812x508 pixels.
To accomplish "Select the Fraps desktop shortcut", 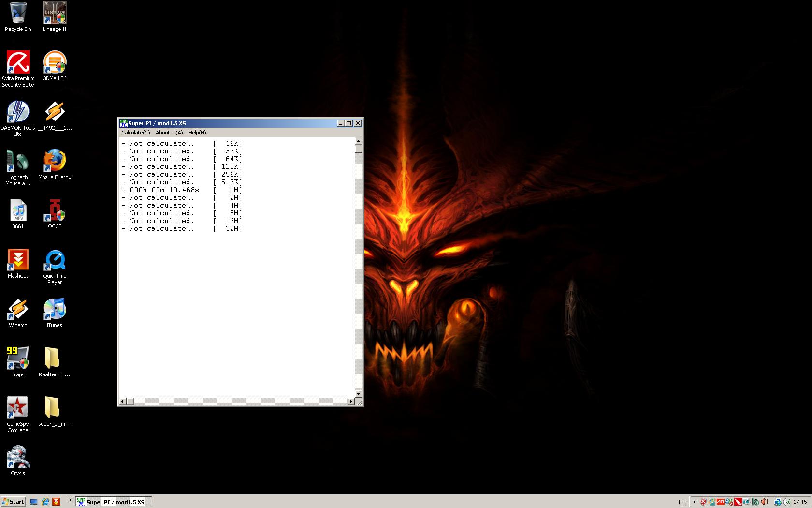I will click(18, 362).
